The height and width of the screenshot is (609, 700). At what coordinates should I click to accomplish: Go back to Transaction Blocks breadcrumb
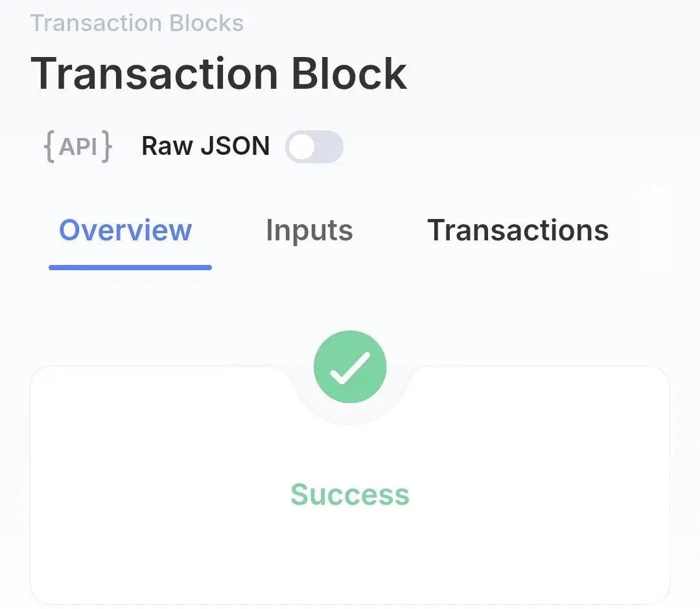coord(137,23)
